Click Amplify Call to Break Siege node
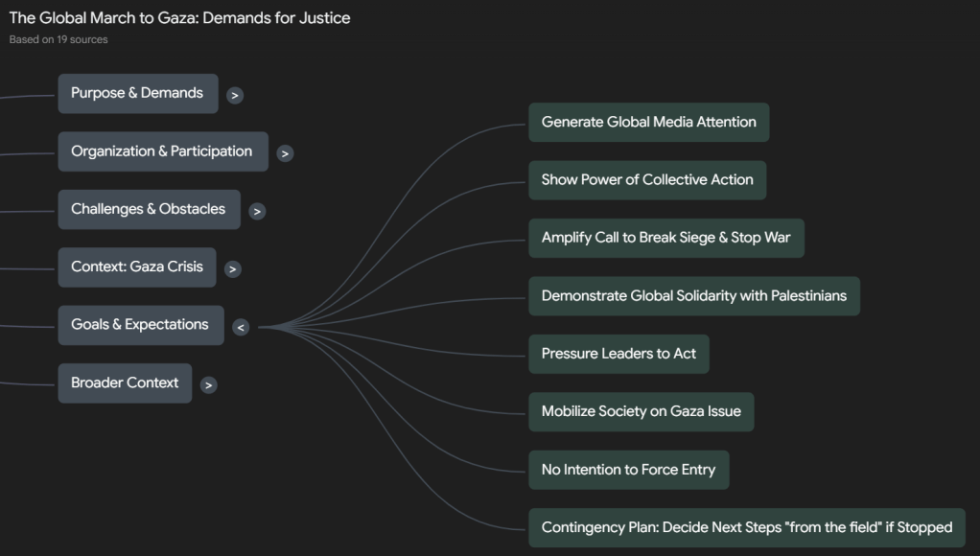The width and height of the screenshot is (980, 556). pyautogui.click(x=665, y=238)
